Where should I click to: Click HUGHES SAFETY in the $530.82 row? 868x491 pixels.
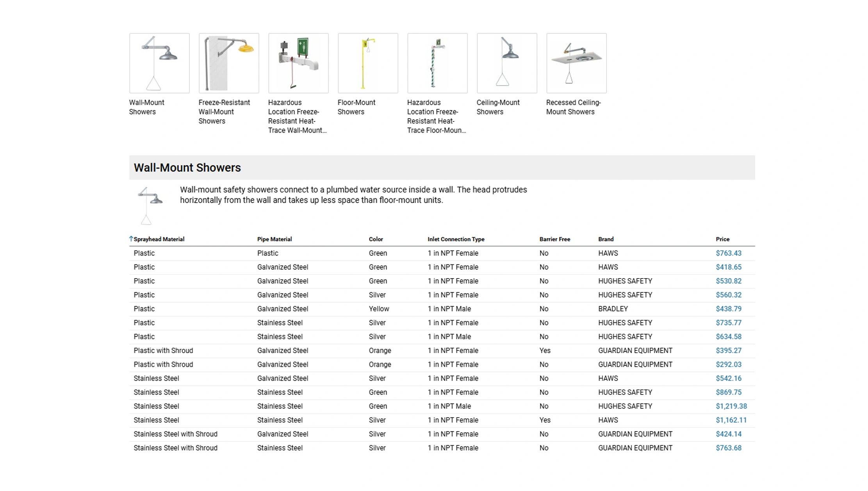click(x=625, y=281)
